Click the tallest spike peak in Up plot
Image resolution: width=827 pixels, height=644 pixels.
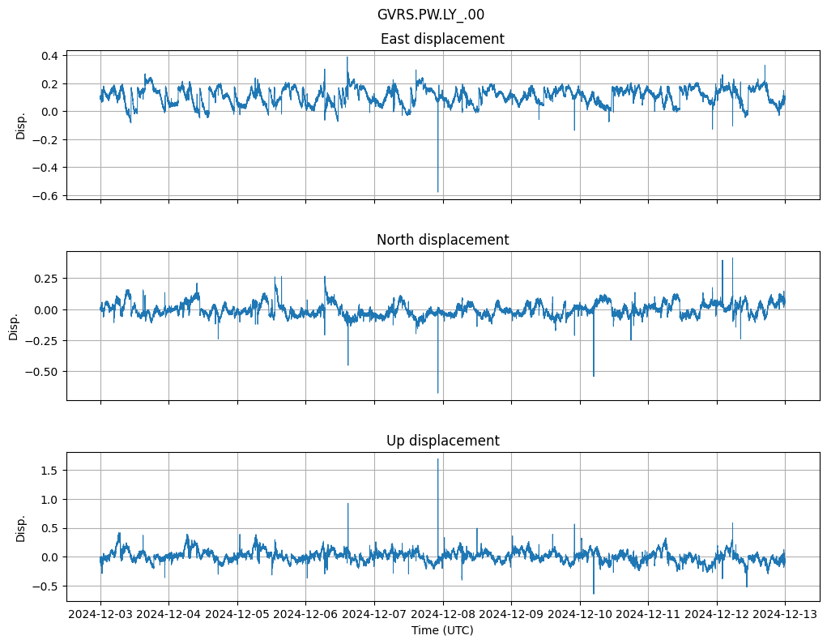click(x=437, y=459)
